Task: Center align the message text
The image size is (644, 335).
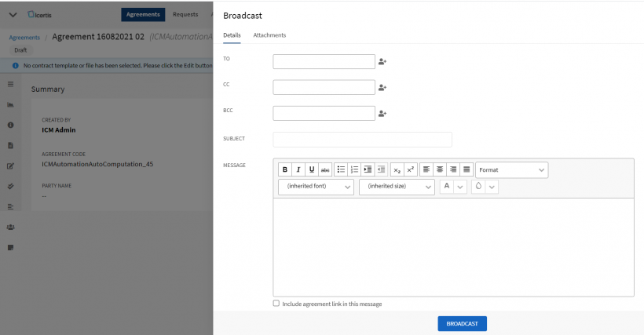Action: point(440,169)
